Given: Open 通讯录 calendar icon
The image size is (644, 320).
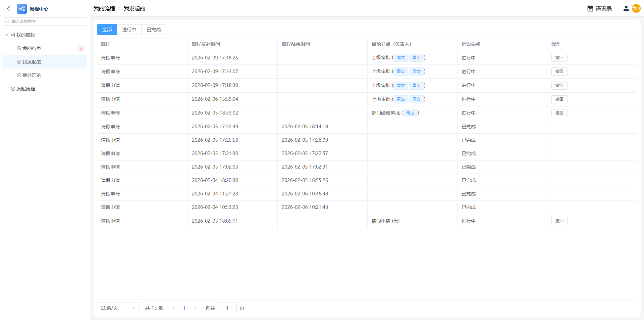Looking at the screenshot, I should pyautogui.click(x=590, y=9).
